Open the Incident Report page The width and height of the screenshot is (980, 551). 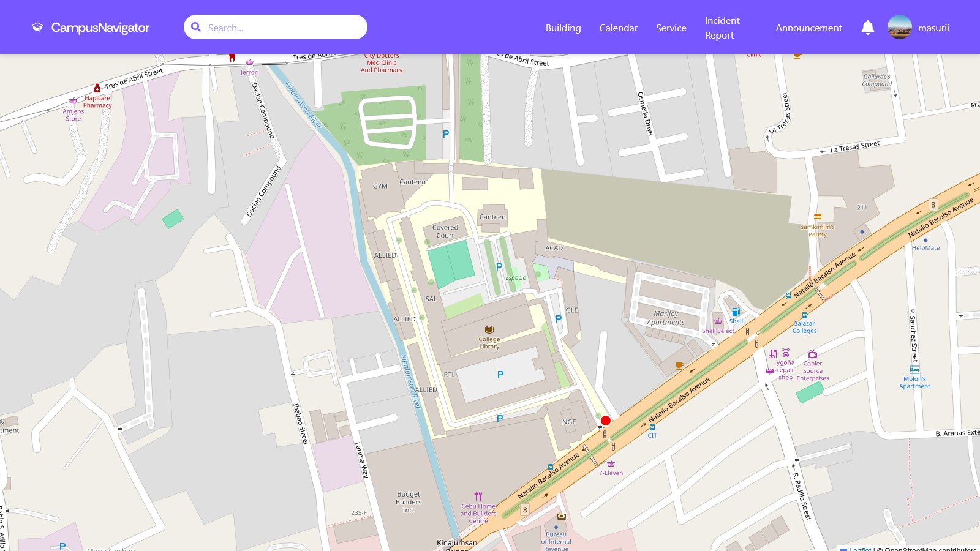click(722, 28)
